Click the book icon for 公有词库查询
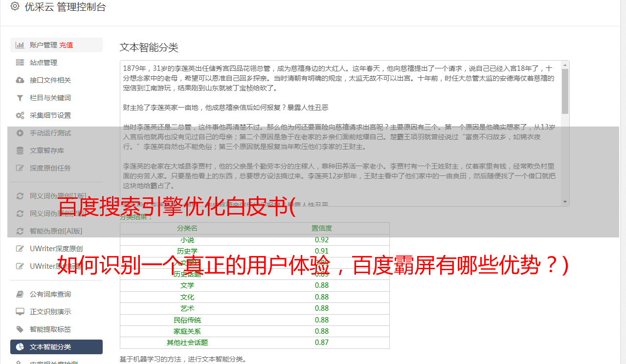Screen dimensions: 626x364 (x=20, y=294)
